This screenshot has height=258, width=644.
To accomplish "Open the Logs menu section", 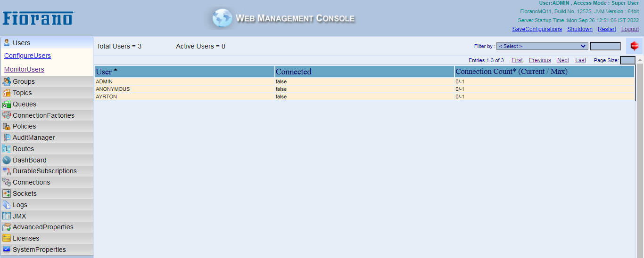I will [47, 205].
